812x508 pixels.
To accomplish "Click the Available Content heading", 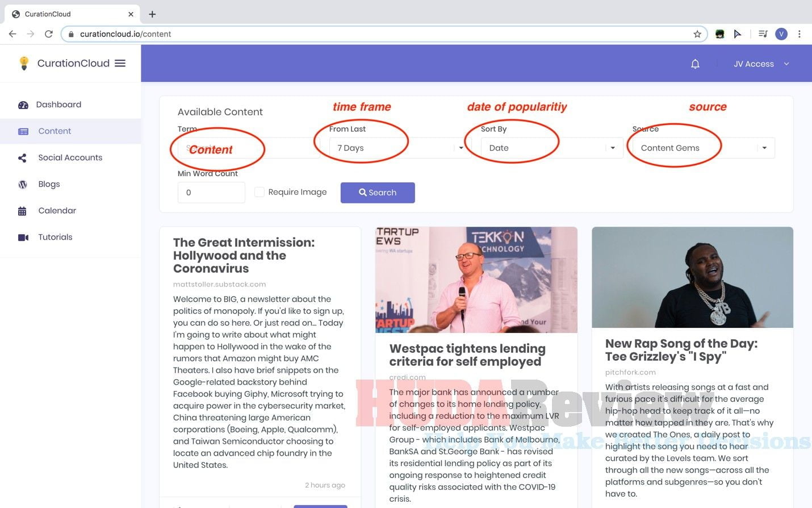I will tap(220, 112).
